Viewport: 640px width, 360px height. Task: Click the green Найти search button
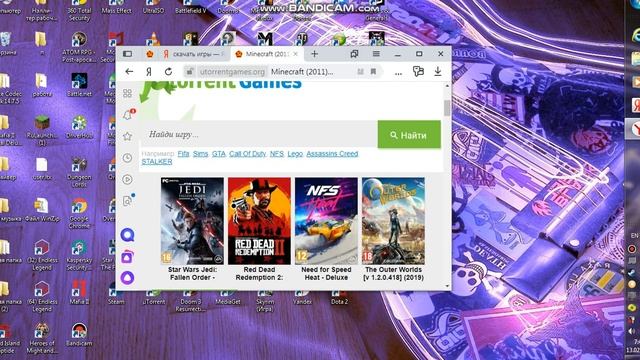tap(409, 135)
